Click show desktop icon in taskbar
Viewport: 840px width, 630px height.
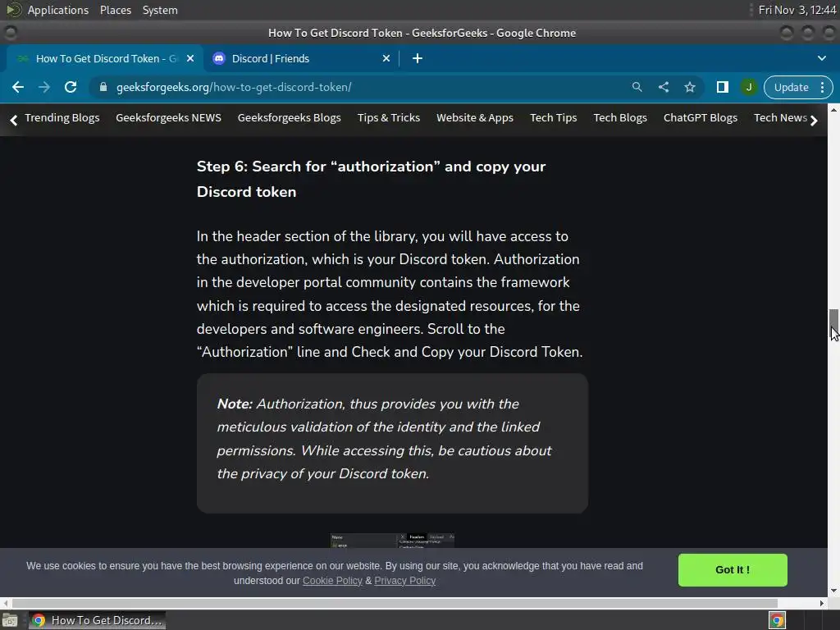click(x=10, y=620)
